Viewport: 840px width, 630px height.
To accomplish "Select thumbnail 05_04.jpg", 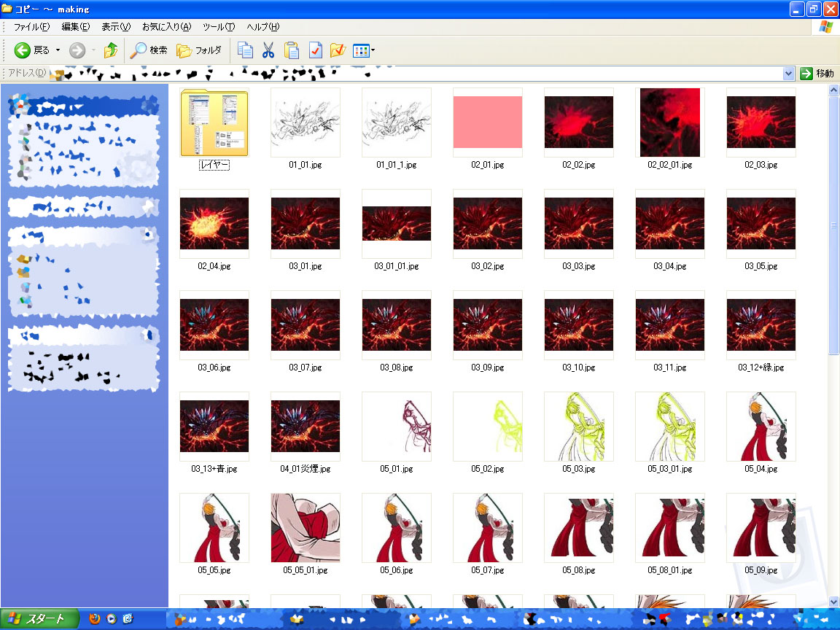I will point(761,427).
